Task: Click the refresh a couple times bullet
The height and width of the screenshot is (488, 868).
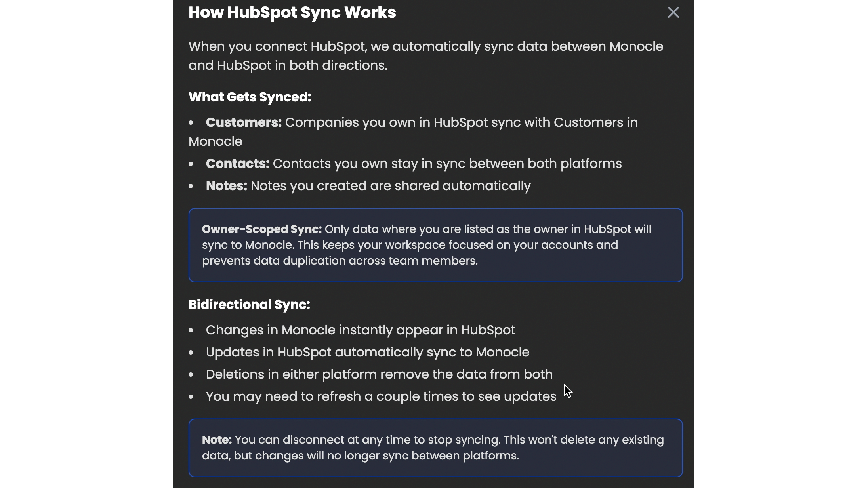Action: click(x=380, y=396)
